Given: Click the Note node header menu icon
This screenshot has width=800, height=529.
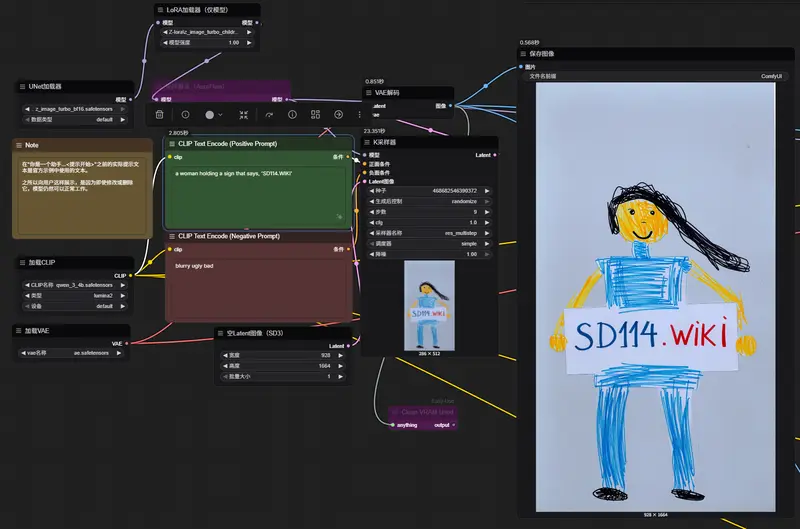Looking at the screenshot, I should 19,145.
